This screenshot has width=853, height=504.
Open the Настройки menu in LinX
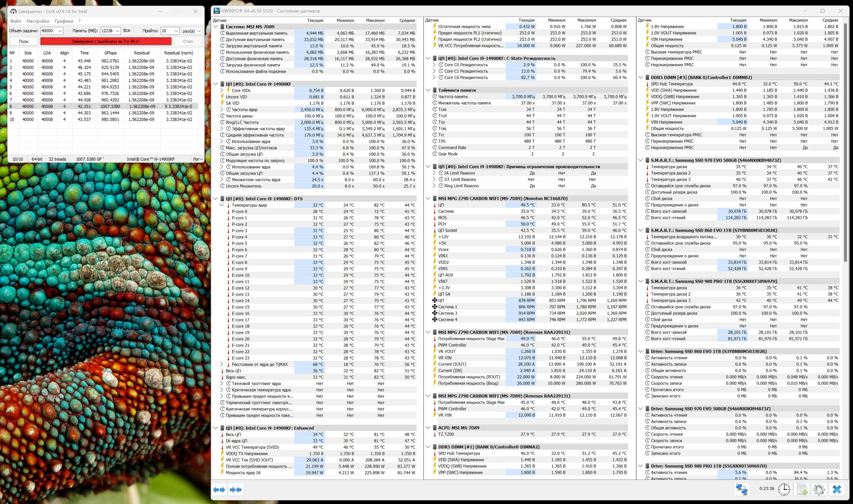point(38,21)
